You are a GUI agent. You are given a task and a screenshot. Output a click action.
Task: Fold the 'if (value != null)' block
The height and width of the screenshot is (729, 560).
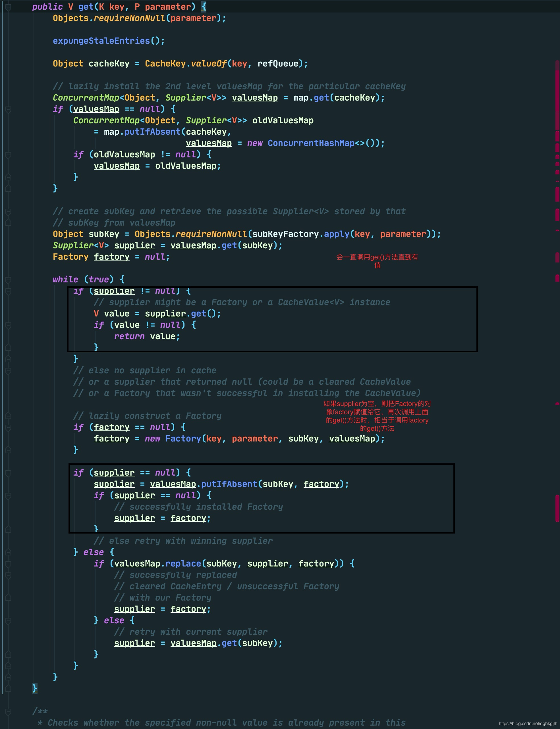coord(8,325)
